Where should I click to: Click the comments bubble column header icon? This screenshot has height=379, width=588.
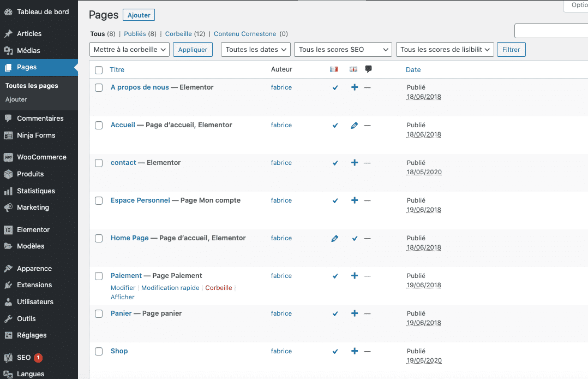(x=369, y=69)
